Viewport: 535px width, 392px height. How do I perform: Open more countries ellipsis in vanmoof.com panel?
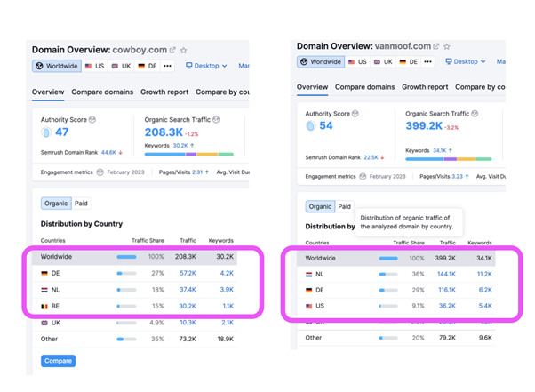click(x=428, y=62)
